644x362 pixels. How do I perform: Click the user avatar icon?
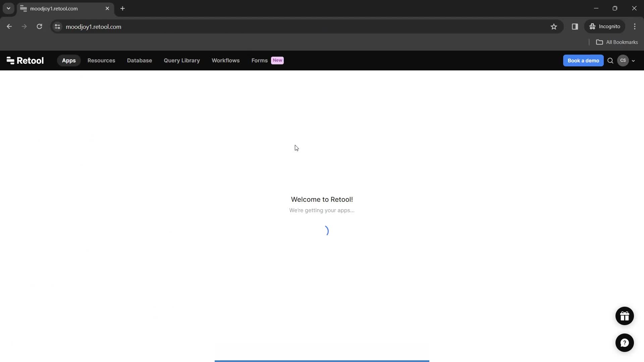[623, 60]
